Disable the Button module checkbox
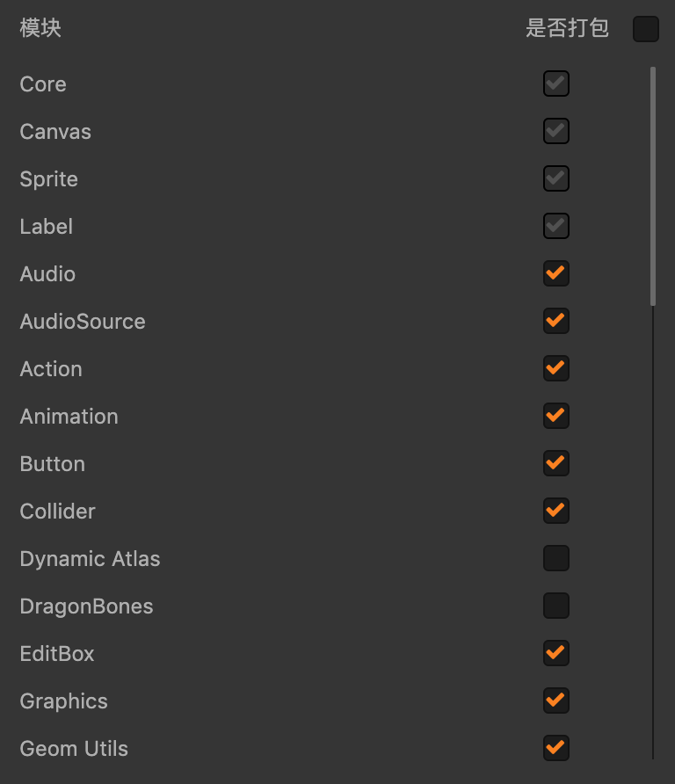The image size is (675, 784). point(555,463)
